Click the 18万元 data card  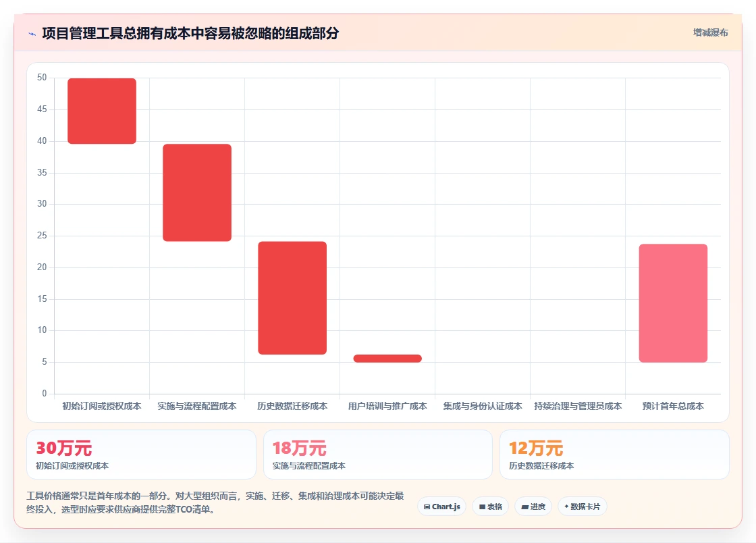click(x=378, y=455)
